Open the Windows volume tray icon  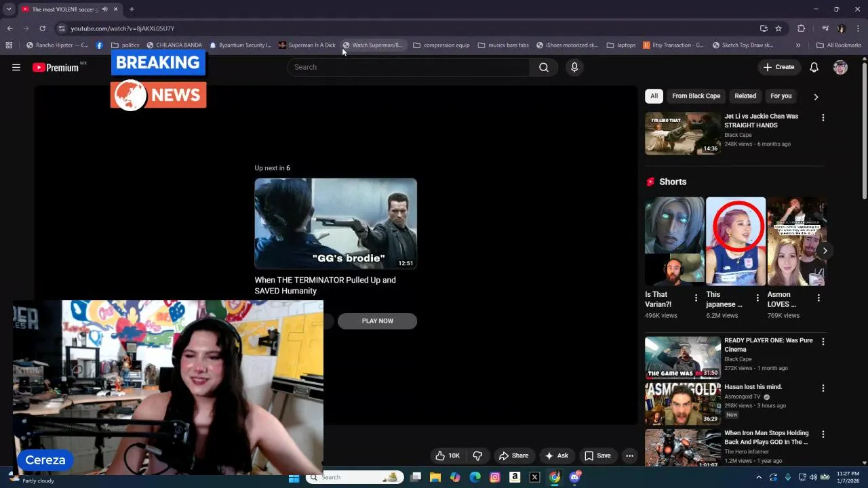(x=813, y=477)
